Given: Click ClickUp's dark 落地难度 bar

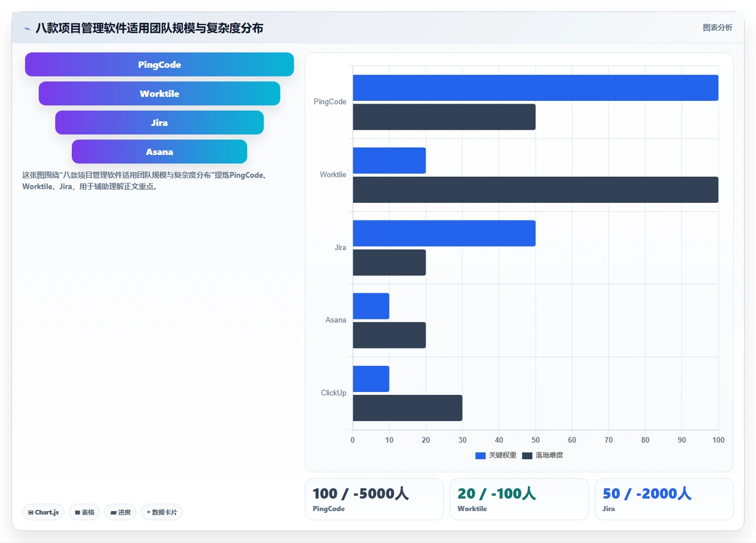Looking at the screenshot, I should [x=407, y=408].
